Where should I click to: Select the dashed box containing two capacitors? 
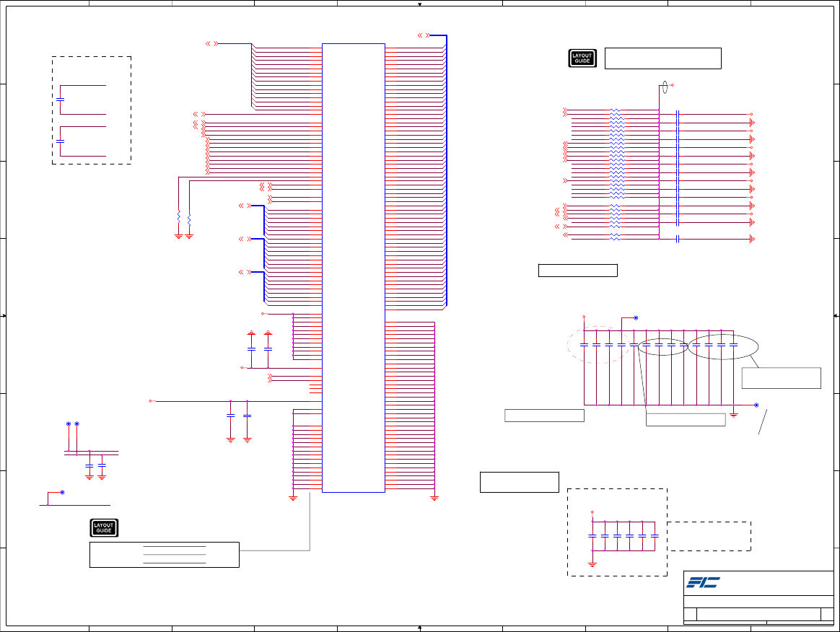click(92, 110)
